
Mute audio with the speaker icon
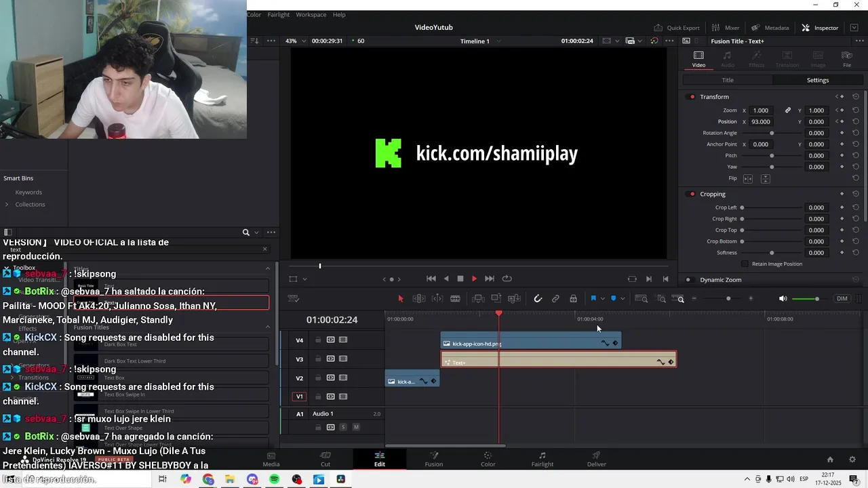[x=783, y=299]
